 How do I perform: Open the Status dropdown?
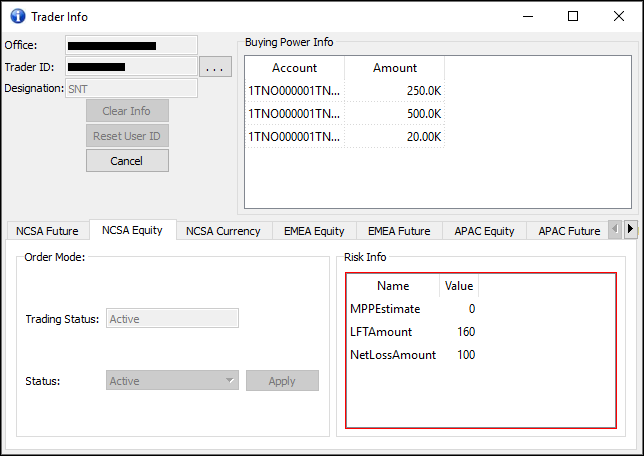click(x=172, y=381)
